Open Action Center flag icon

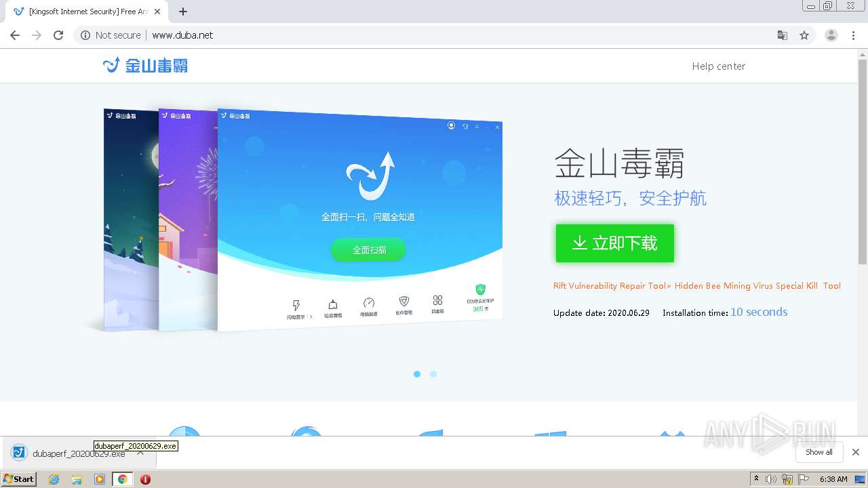pos(804,479)
